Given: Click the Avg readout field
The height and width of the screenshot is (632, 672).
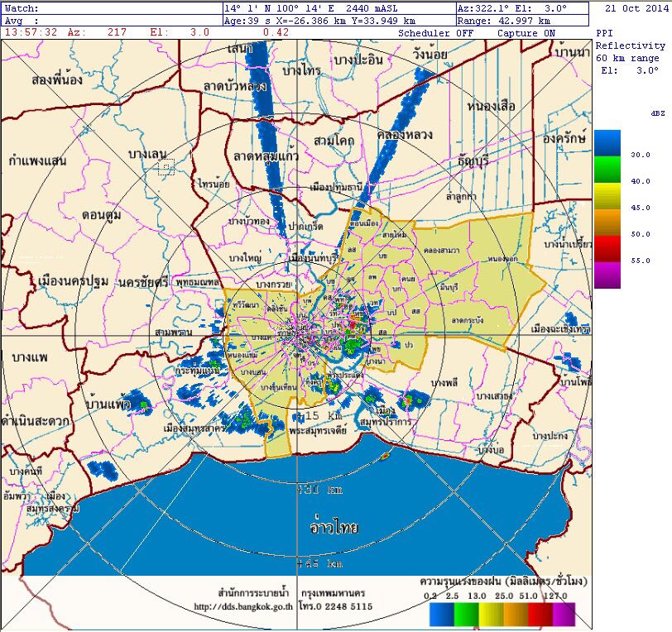Looking at the screenshot, I should 112,20.
